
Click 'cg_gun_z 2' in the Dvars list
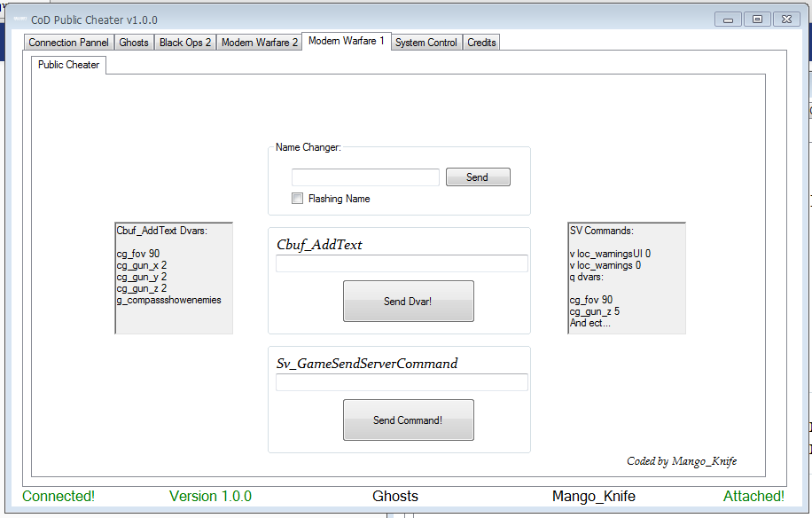(141, 288)
